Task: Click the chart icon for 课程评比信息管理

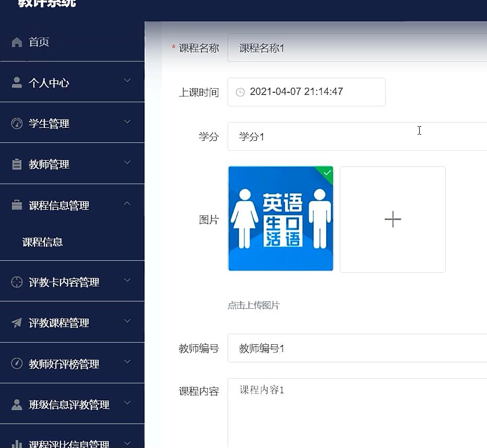Action: click(17, 444)
